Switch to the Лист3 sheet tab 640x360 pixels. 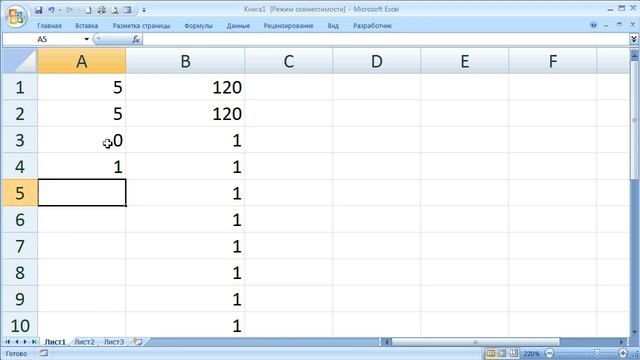[113, 342]
